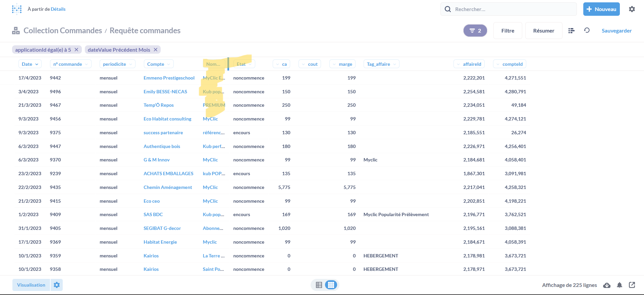This screenshot has width=644, height=295.
Task: Open the Détails source link
Action: click(58, 9)
